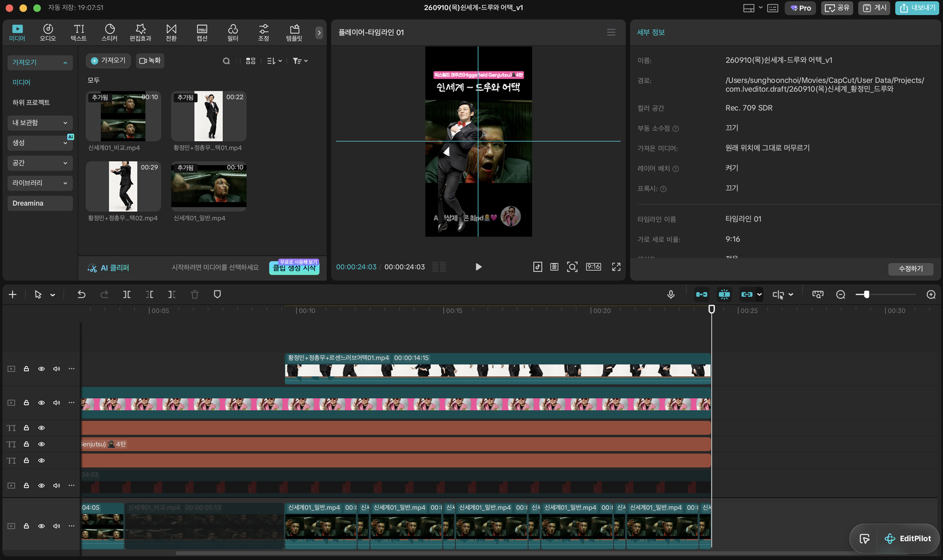Image resolution: width=943 pixels, height=560 pixels.
Task: Toggle lock on the Genjutsu text track
Action: click(27, 444)
